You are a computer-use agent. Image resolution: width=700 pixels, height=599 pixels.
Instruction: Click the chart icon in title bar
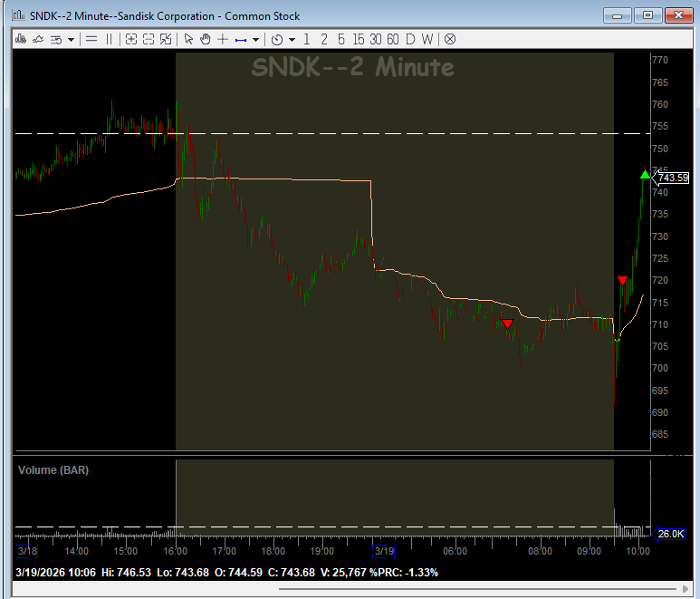click(18, 15)
